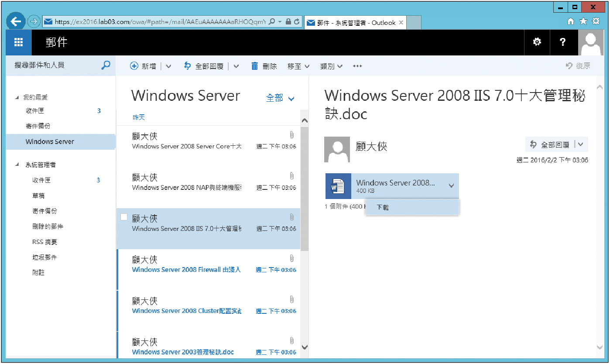Viewport: 610px width, 364px height.
Task: Click the browser URL address field
Action: pos(159,21)
